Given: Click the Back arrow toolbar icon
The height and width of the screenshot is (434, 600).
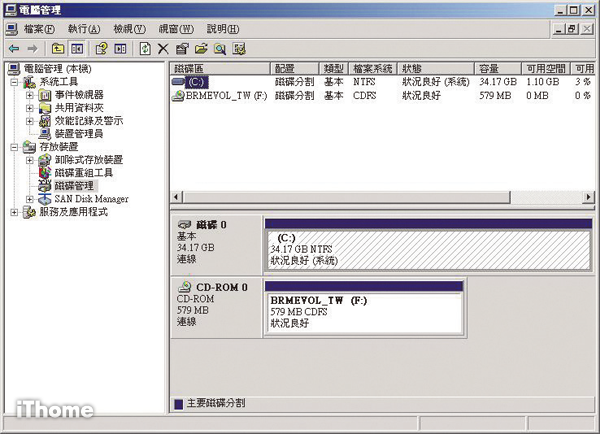Looking at the screenshot, I should click(13, 48).
